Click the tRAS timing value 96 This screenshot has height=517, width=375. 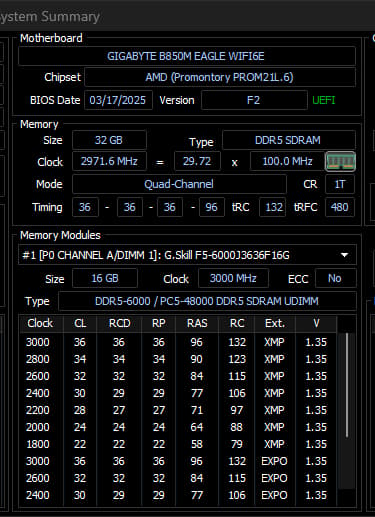[x=212, y=207]
